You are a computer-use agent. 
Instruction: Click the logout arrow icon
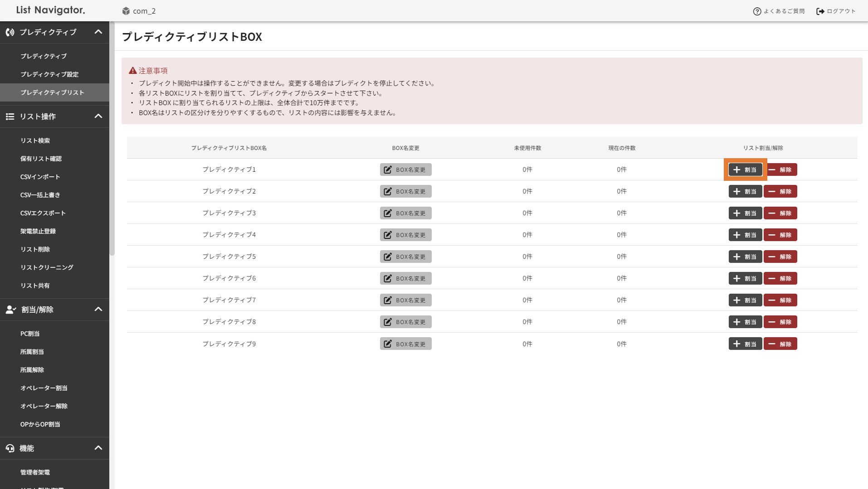820,11
